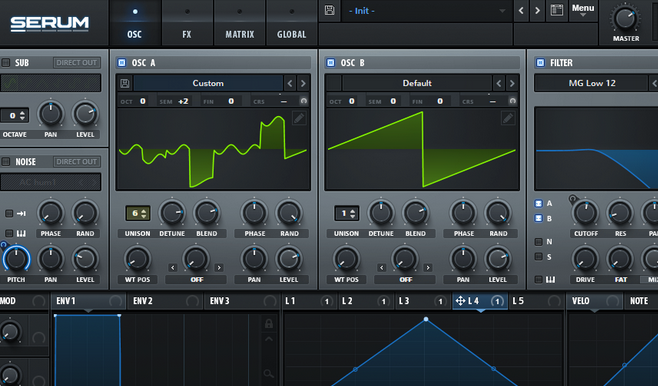Viewport: 658px width, 386px height.
Task: Switch to the GLOBAL tab
Action: point(292,23)
